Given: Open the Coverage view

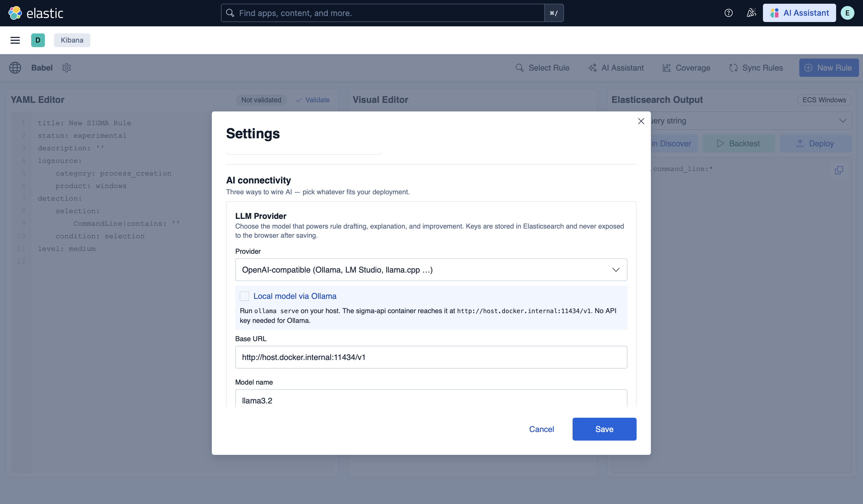Looking at the screenshot, I should (x=686, y=68).
